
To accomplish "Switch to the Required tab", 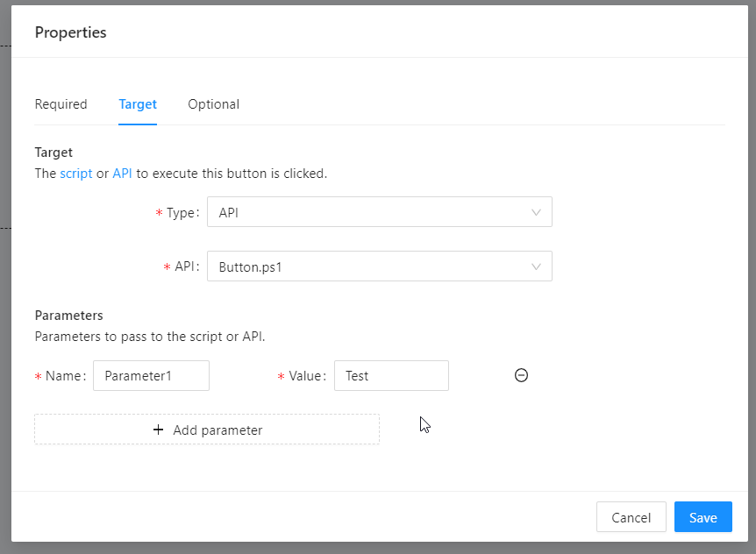I will coord(61,104).
